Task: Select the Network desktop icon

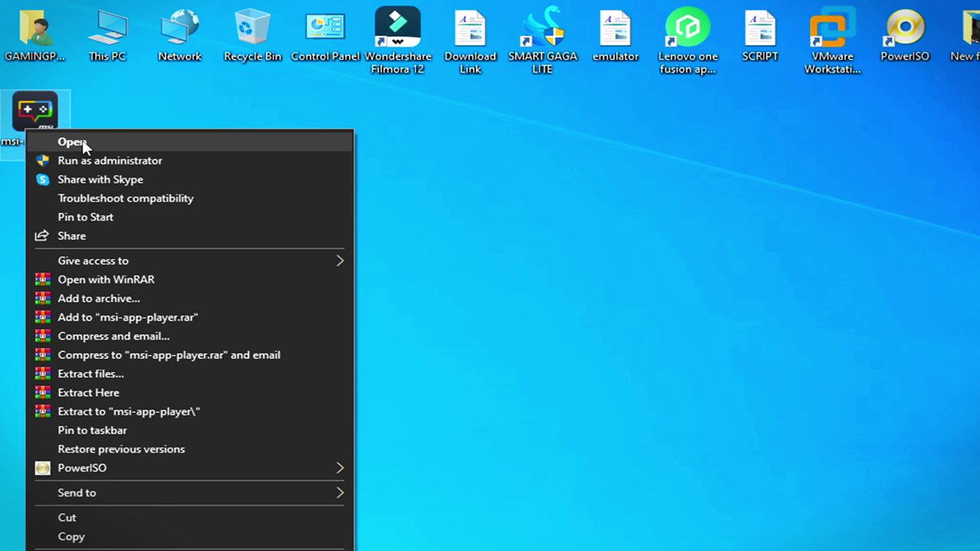Action: tap(180, 34)
